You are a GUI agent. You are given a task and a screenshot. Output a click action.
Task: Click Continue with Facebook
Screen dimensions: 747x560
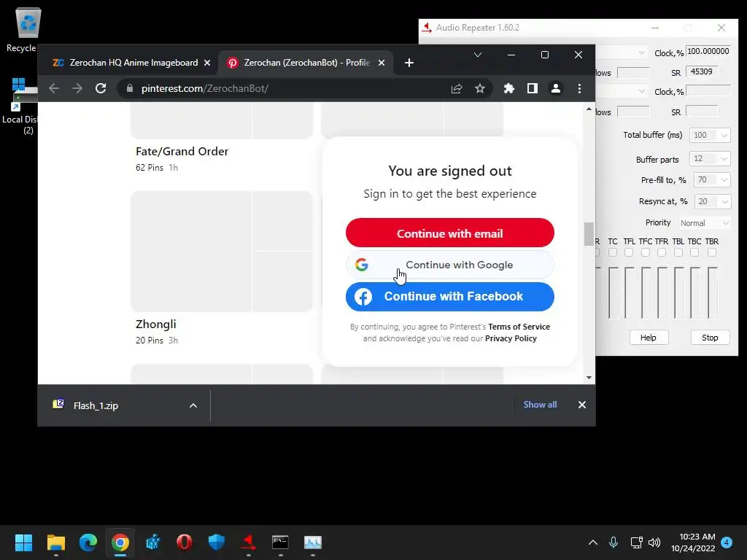[449, 296]
